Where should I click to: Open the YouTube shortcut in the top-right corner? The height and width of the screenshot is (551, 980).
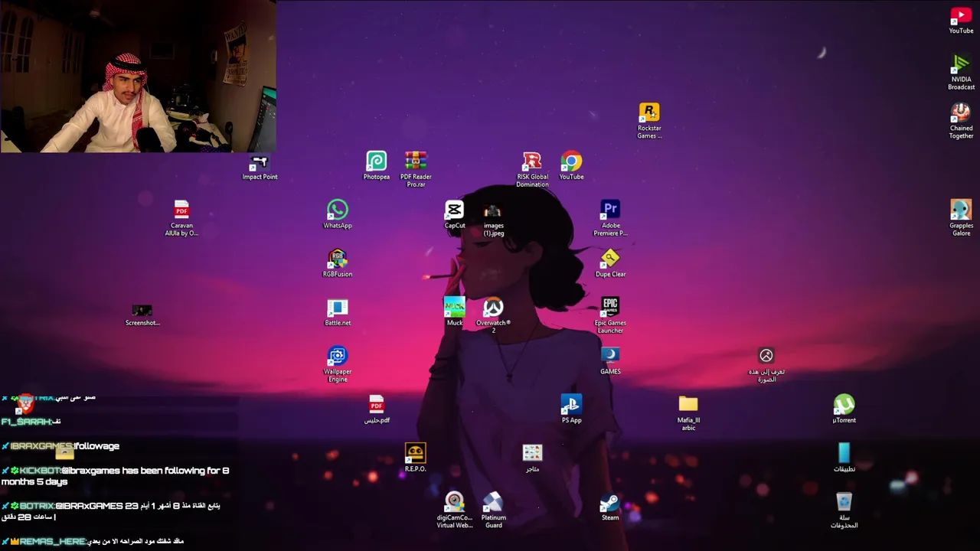click(x=961, y=20)
